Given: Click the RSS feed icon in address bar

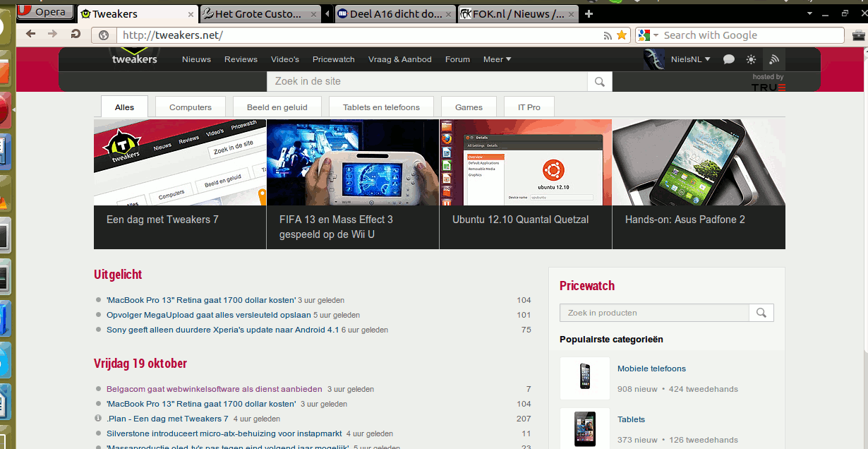Looking at the screenshot, I should pos(608,35).
